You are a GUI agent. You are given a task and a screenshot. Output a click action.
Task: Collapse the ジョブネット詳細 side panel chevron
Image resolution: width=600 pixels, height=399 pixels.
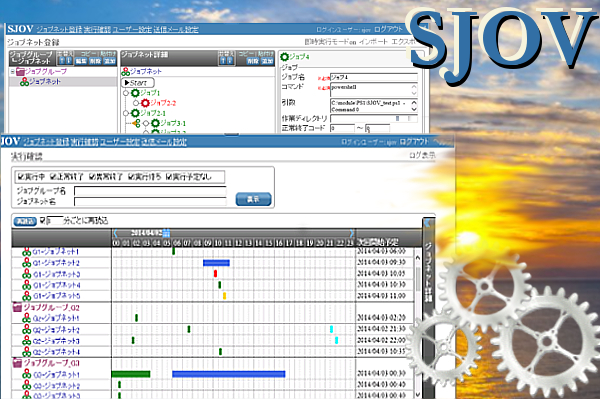[x=427, y=223]
